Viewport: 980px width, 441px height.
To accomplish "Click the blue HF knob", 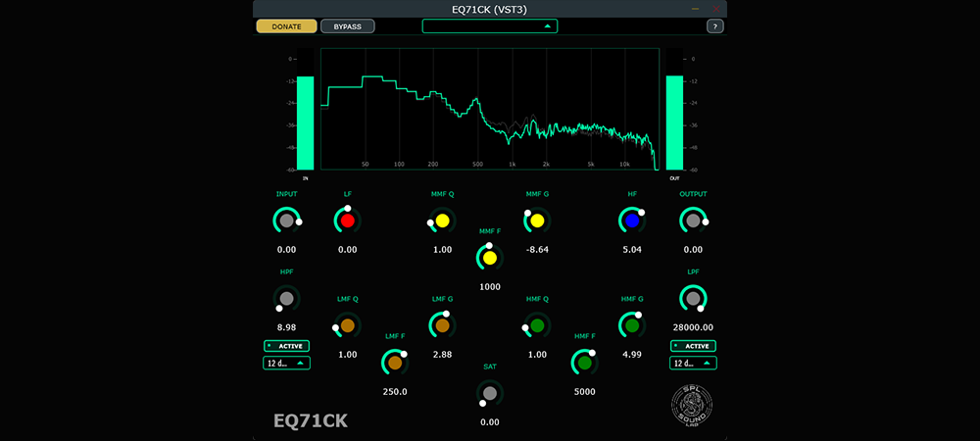I will click(632, 220).
